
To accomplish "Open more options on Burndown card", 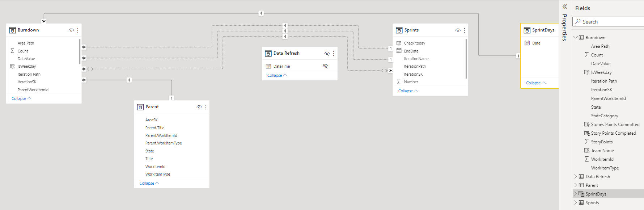I will (x=78, y=30).
